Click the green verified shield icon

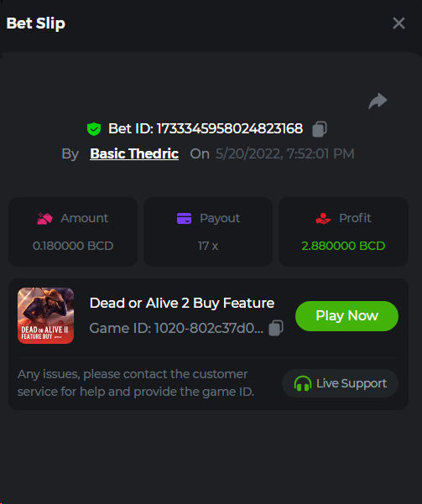tap(94, 129)
